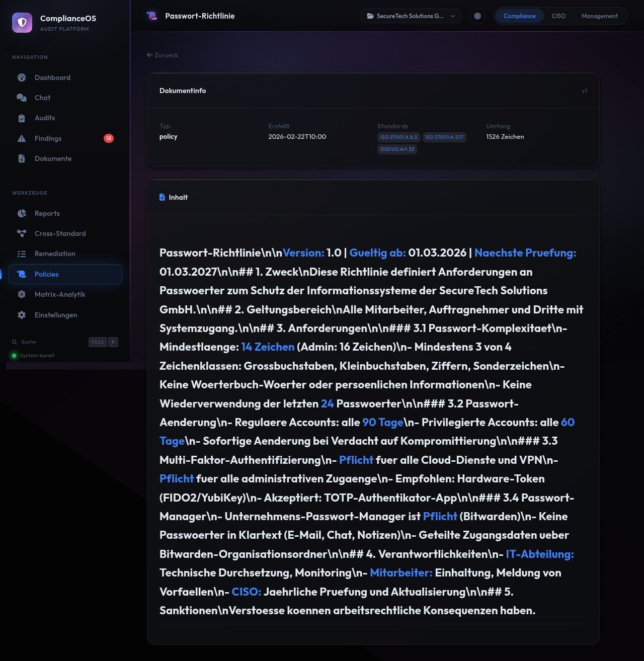644x661 pixels.
Task: Switch to the CISO role view
Action: [x=558, y=16]
